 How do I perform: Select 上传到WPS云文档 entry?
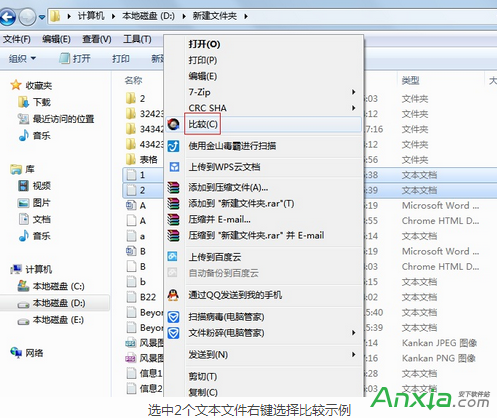coord(224,167)
